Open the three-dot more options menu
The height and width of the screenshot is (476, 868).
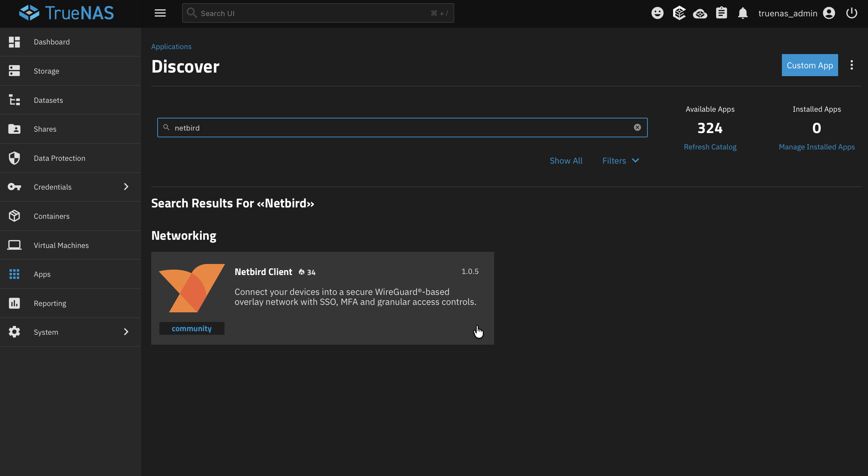[x=851, y=65]
